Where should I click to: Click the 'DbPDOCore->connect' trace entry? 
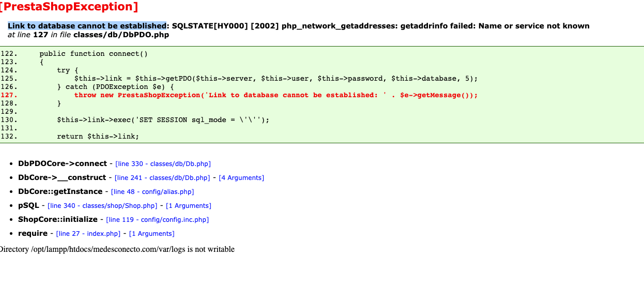pos(62,163)
